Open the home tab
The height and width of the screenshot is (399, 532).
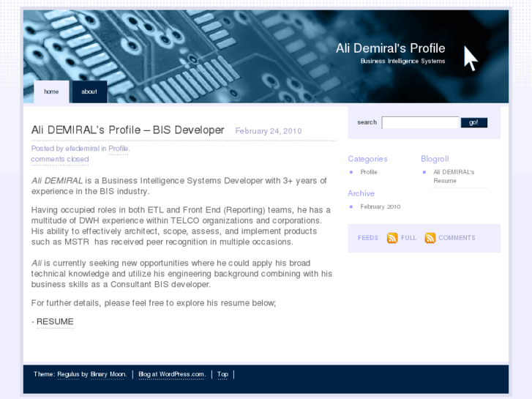click(51, 92)
